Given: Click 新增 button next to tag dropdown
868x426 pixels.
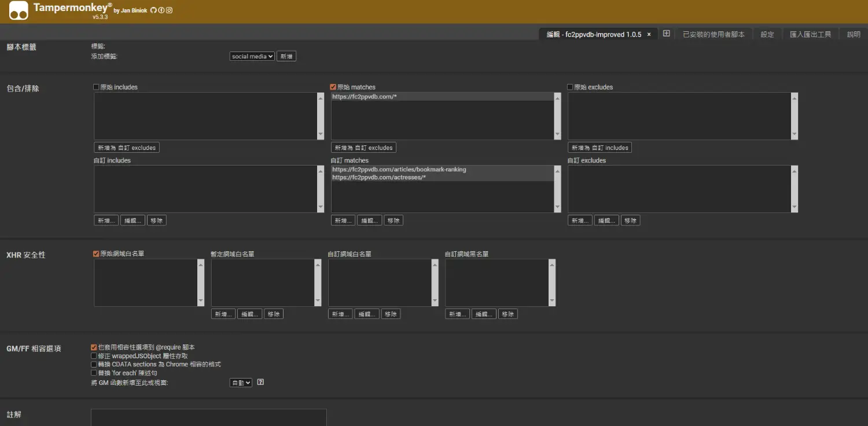Looking at the screenshot, I should [286, 57].
